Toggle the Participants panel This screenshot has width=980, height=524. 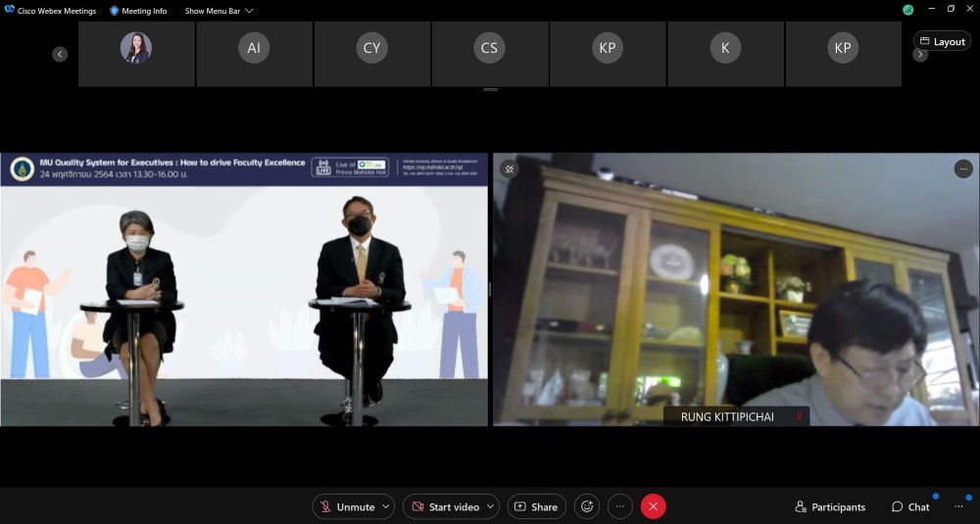830,506
